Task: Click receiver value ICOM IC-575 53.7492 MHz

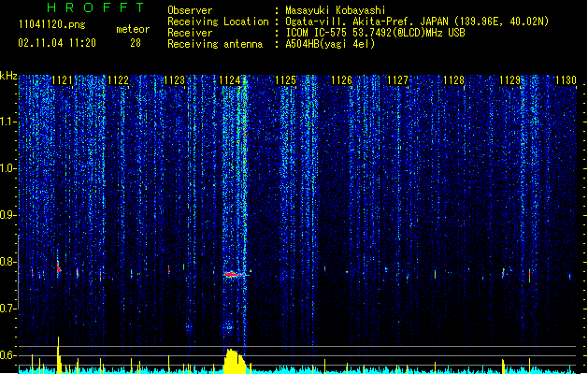Action: [x=375, y=33]
